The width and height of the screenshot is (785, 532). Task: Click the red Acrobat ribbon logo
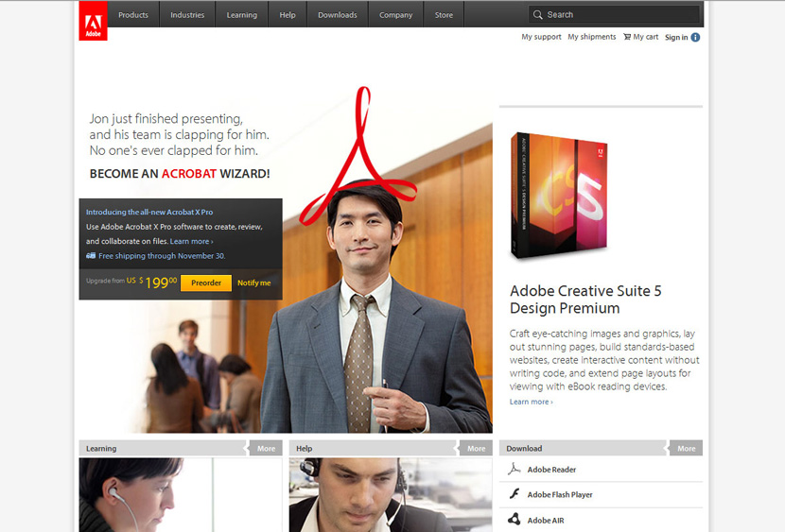(358, 156)
